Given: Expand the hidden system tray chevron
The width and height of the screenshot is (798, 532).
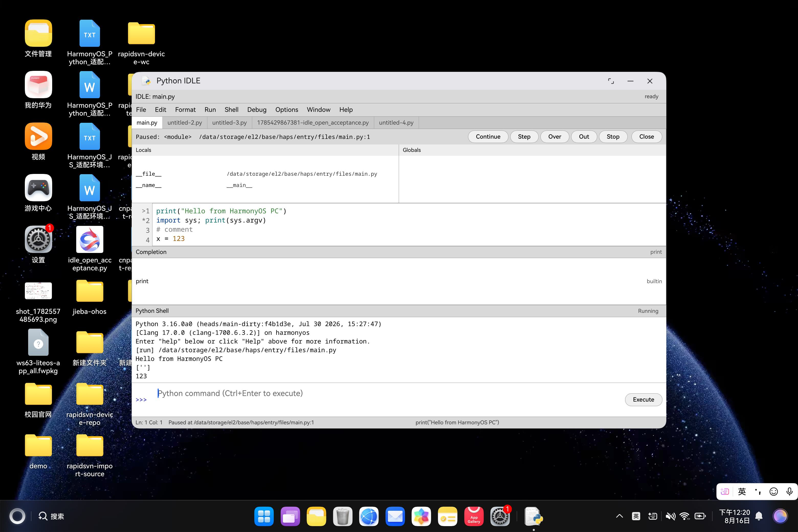Looking at the screenshot, I should coord(619,516).
